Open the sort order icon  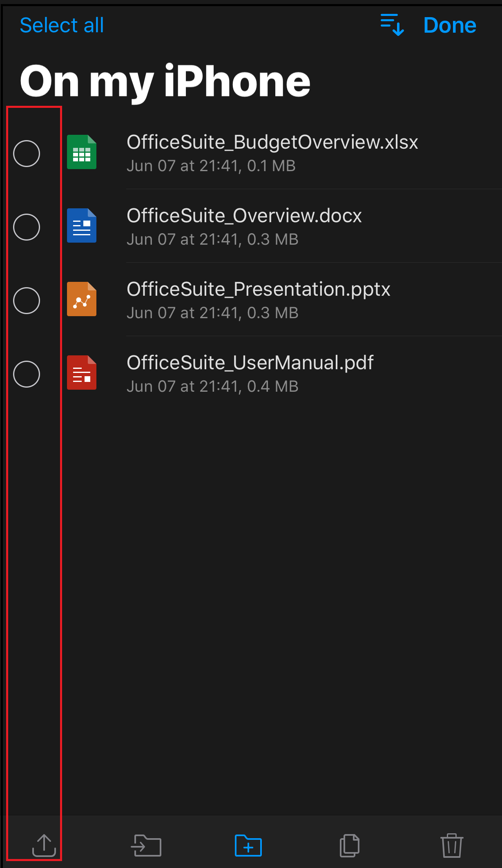(x=392, y=25)
